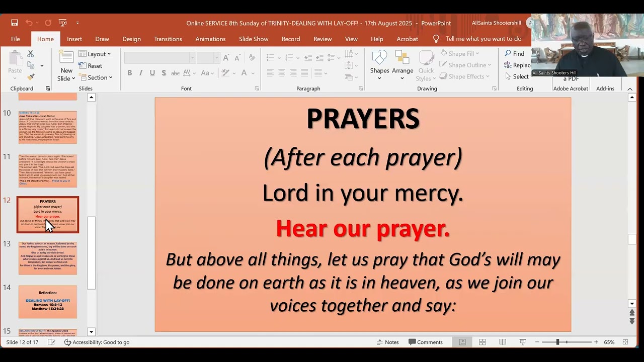The height and width of the screenshot is (362, 644).
Task: Fit slide to current window
Action: (x=625, y=342)
